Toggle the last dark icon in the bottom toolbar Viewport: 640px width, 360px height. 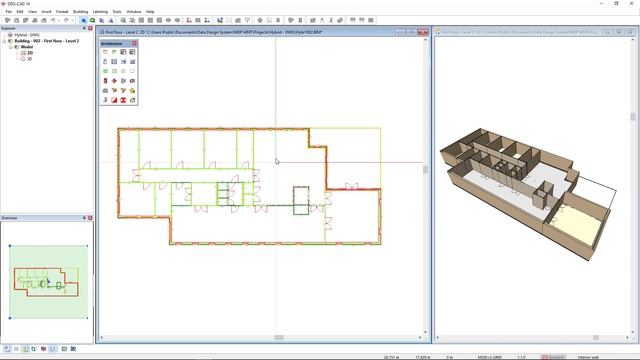(x=73, y=349)
